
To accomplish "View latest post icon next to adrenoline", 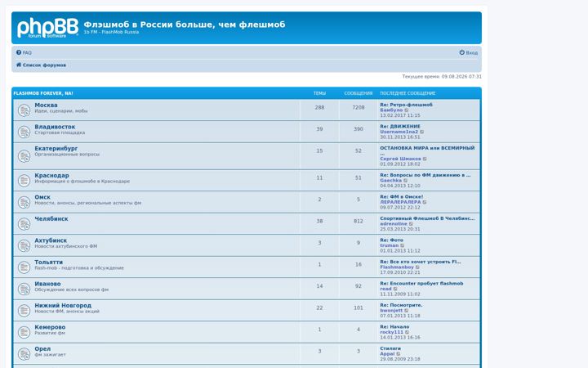I will 412,224.
